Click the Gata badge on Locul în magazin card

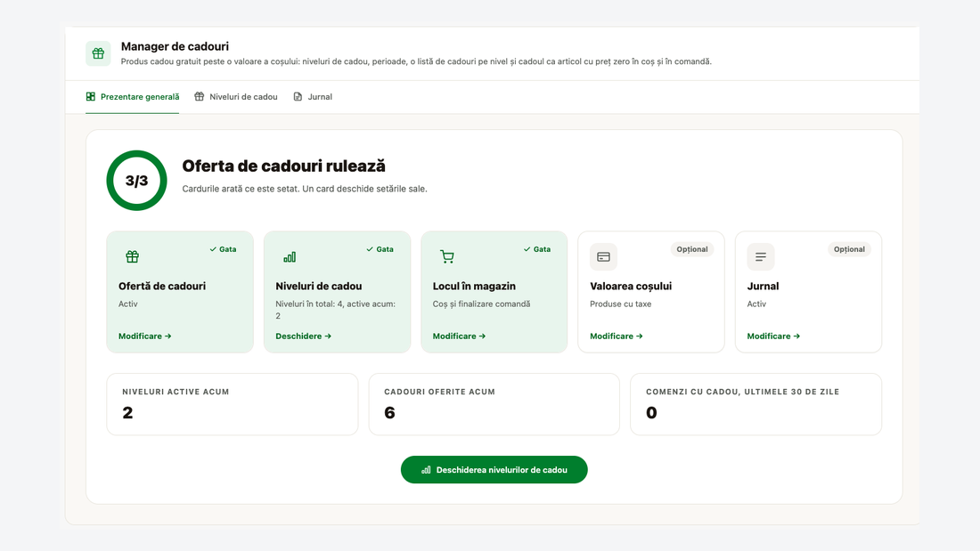point(537,249)
